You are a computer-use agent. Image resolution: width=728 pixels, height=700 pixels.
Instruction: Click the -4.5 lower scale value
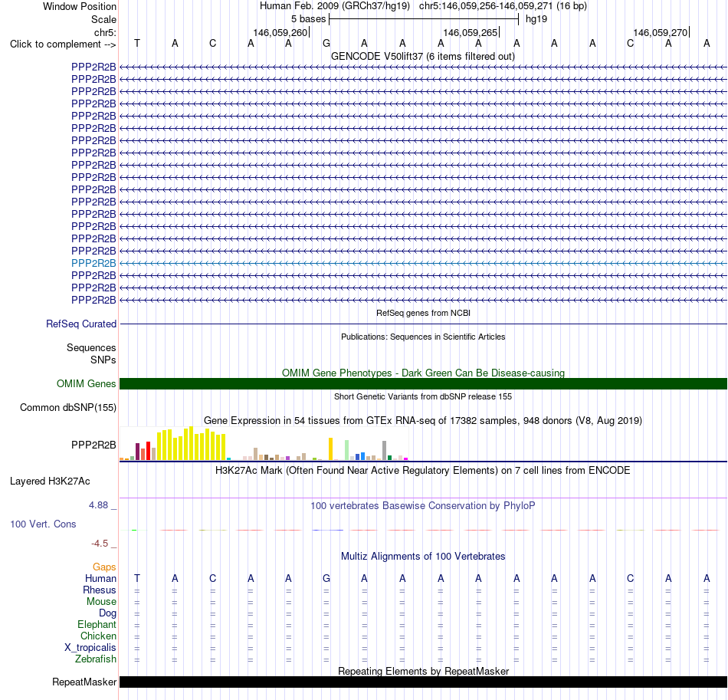100,544
